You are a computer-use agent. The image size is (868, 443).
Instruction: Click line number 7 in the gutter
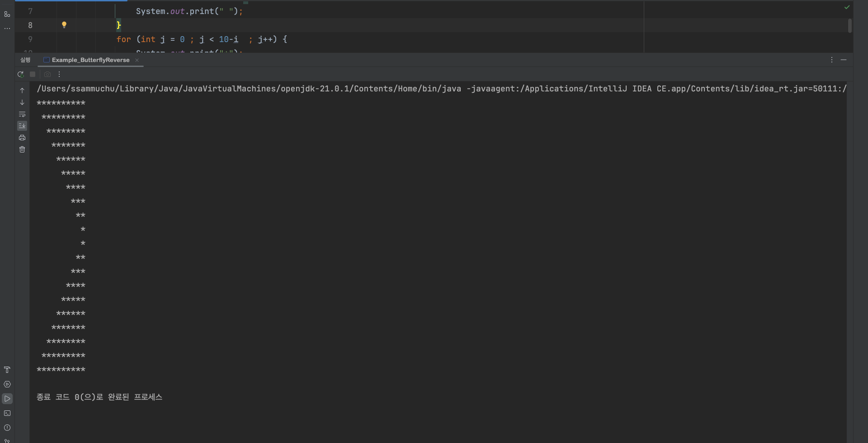click(x=30, y=11)
